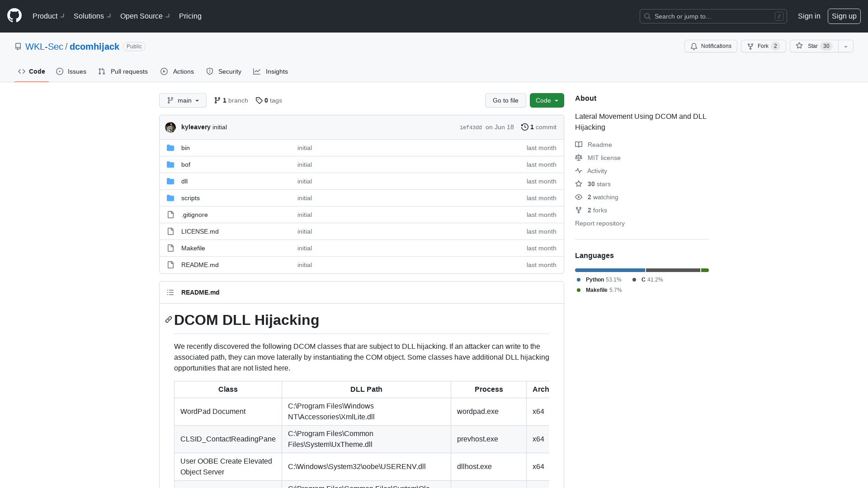Open the GitHub home logo
Screen dimensions: 868x488
click(x=14, y=16)
